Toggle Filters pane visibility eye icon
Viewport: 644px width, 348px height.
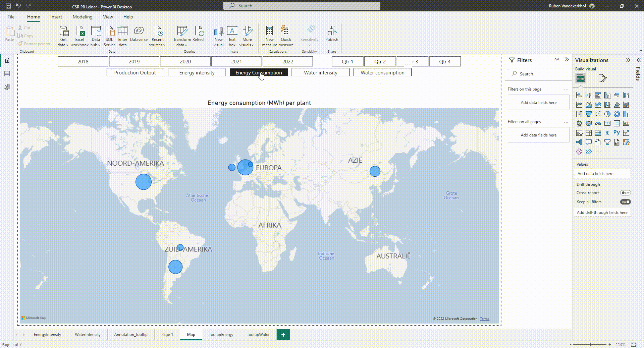[x=557, y=59]
